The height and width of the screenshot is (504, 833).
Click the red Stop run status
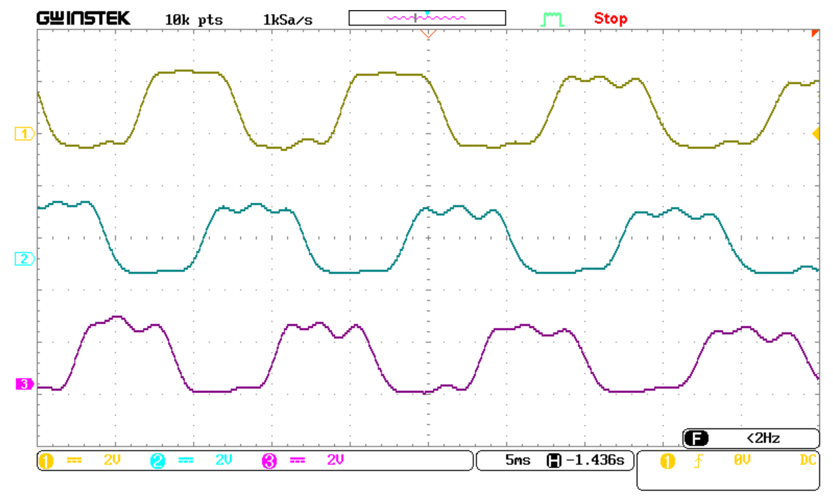pyautogui.click(x=610, y=19)
